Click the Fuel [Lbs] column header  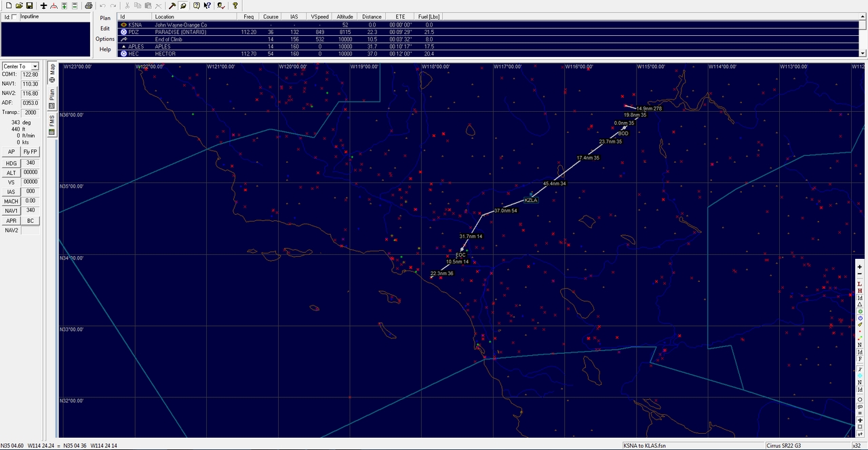pos(429,16)
